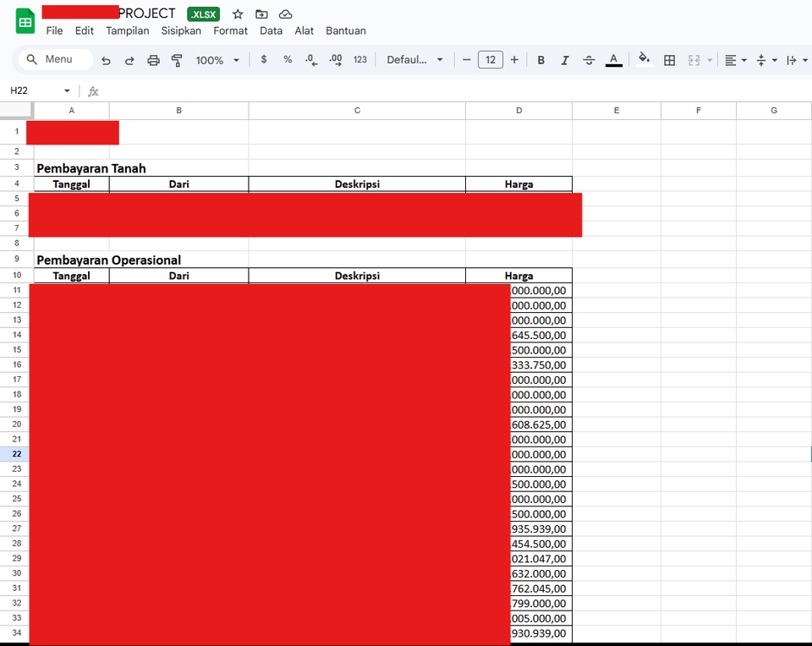
Task: Format selected cells as percent
Action: pos(288,59)
